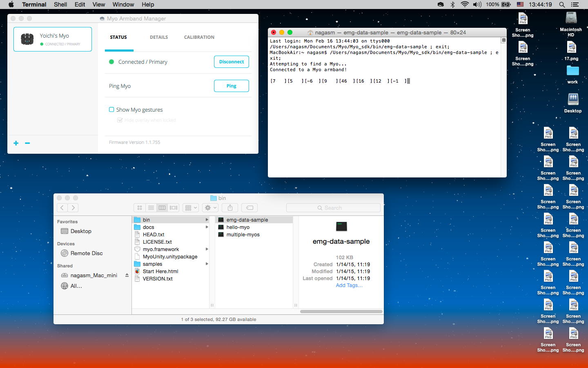The width and height of the screenshot is (588, 368).
Task: Switch to the Calibration tab
Action: [x=199, y=37]
